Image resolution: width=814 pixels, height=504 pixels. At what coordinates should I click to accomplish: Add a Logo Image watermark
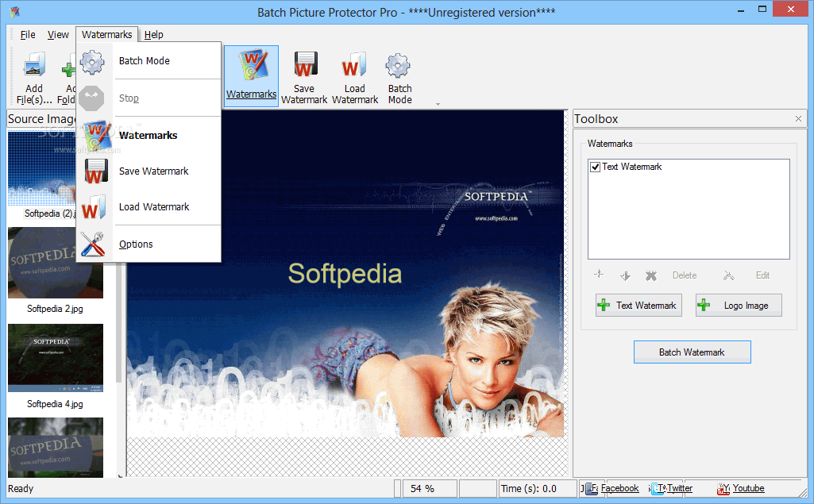tap(739, 306)
